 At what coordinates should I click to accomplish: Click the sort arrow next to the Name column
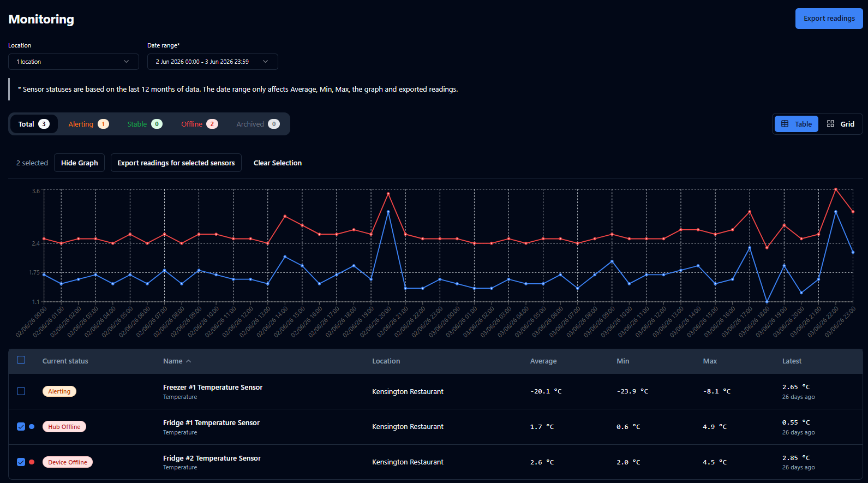pyautogui.click(x=188, y=361)
